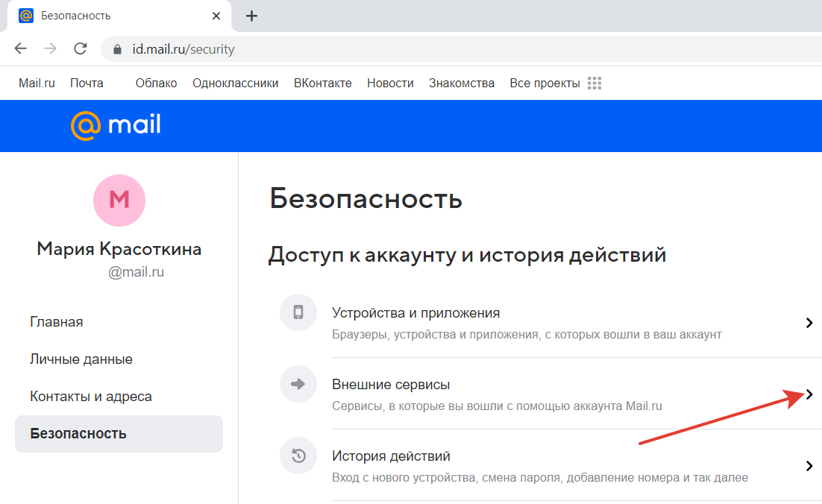Open a new browser tab with plus icon
The height and width of the screenshot is (504, 822).
point(251,16)
